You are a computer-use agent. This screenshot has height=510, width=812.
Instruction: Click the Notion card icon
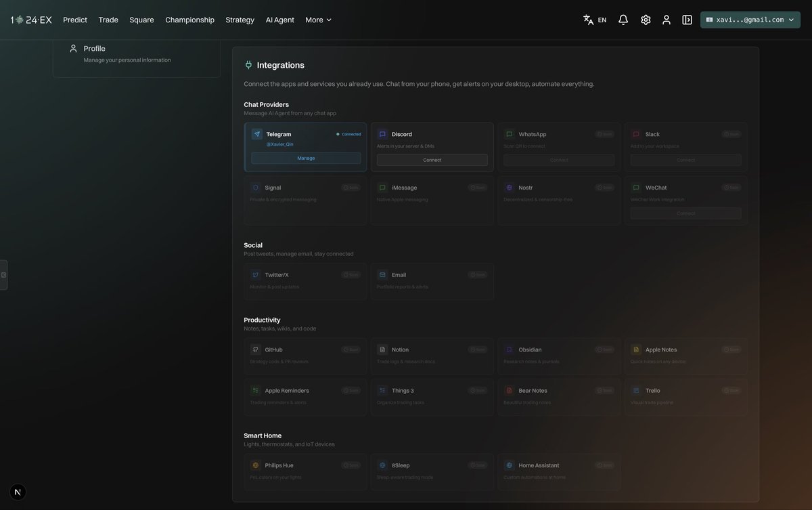click(382, 349)
